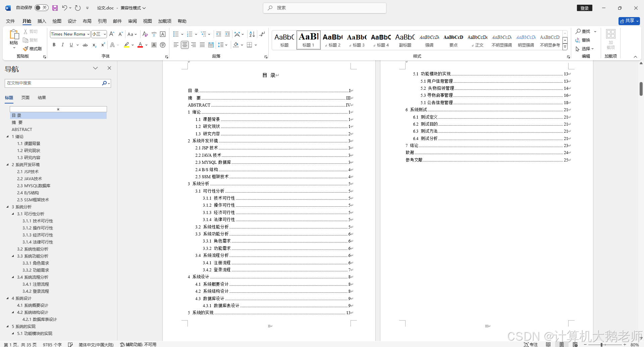Close the navigation pane
This screenshot has height=347, width=644.
point(109,68)
